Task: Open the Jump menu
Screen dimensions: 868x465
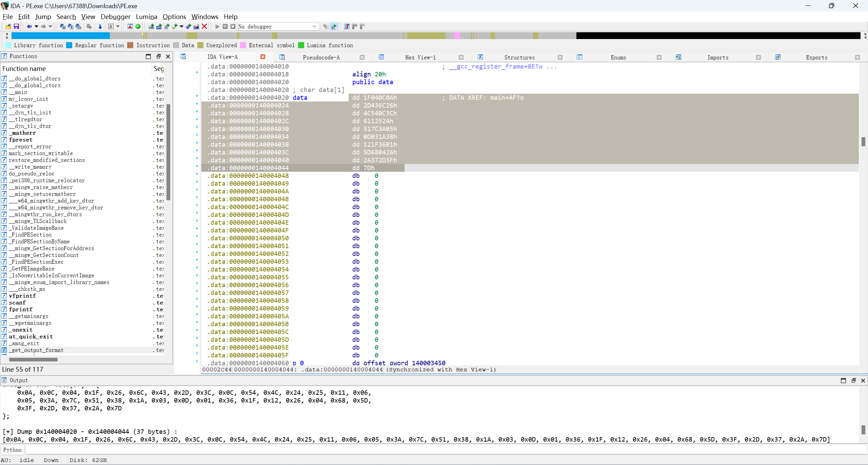Action: point(43,17)
